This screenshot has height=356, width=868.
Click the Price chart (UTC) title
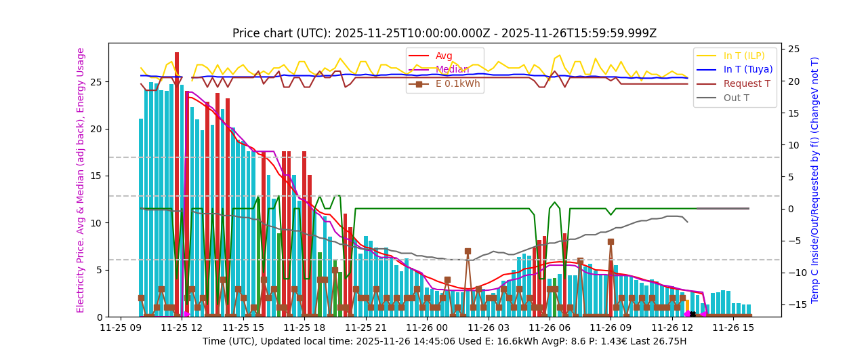pos(445,33)
